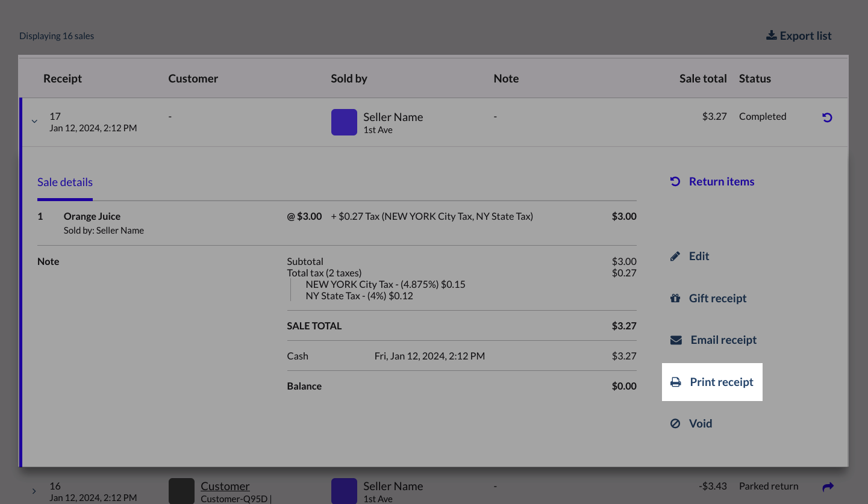
Task: Click the return icon on receipt 17 row
Action: 827,117
